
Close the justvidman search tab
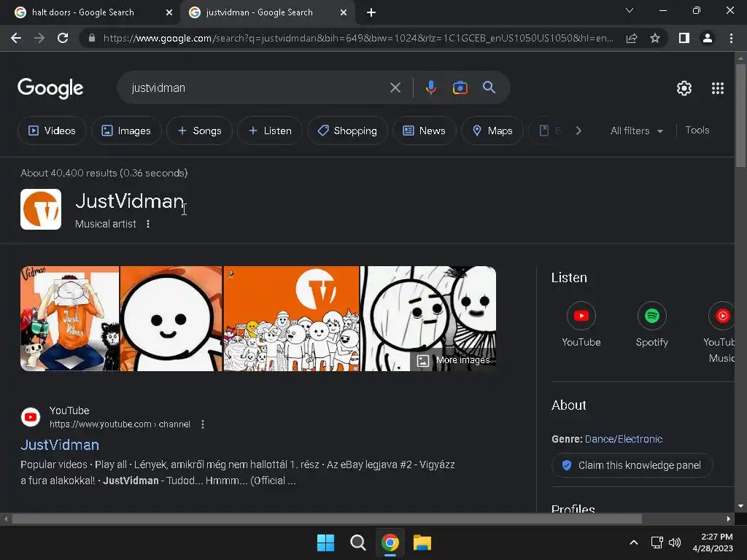pyautogui.click(x=344, y=12)
